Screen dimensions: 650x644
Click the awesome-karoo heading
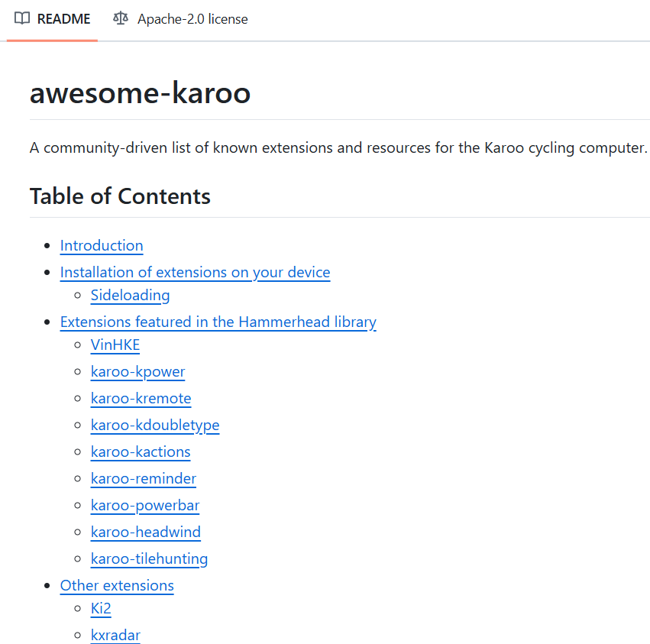pyautogui.click(x=140, y=93)
